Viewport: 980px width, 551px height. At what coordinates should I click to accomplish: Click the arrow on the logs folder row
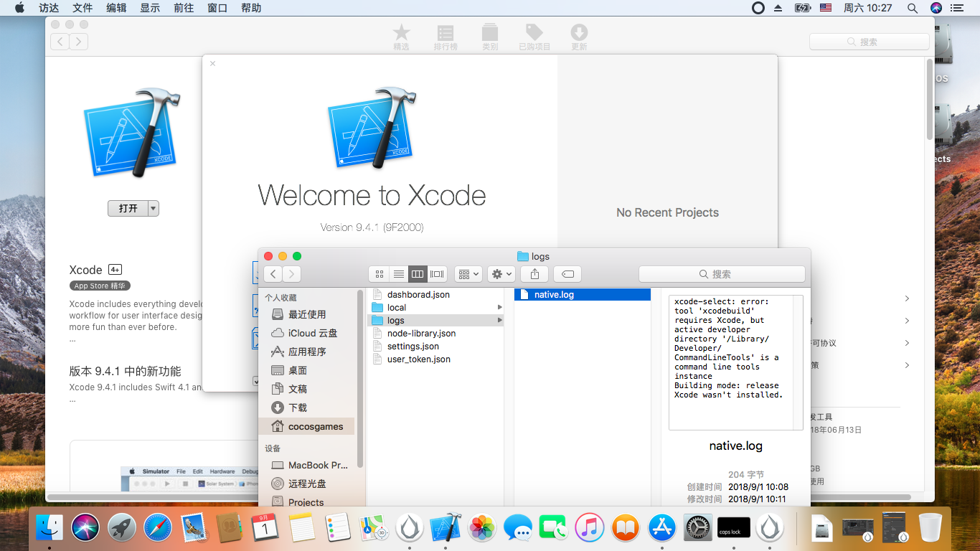(x=500, y=321)
